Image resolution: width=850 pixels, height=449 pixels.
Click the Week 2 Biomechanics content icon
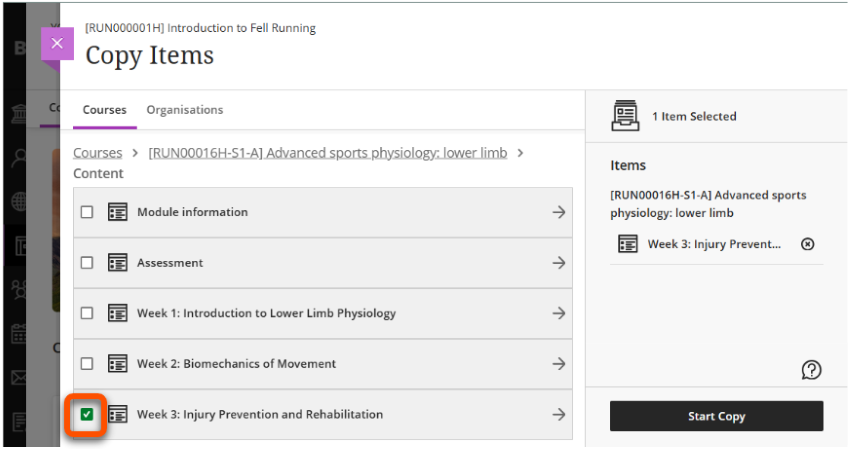click(118, 364)
